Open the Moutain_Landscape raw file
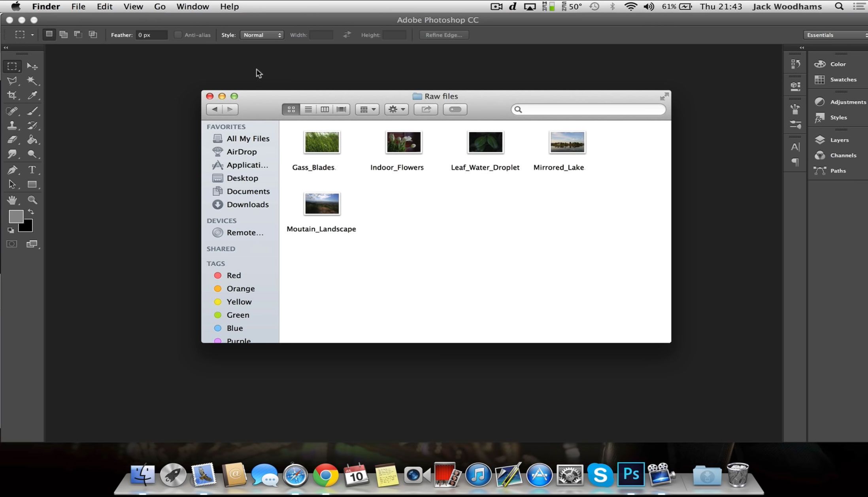The height and width of the screenshot is (497, 868). pos(321,203)
